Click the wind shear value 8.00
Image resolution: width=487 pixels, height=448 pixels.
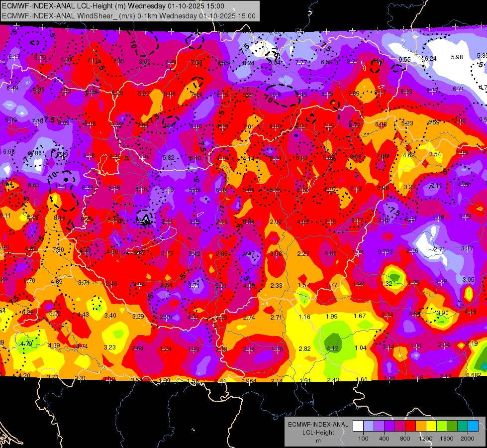[145, 62]
